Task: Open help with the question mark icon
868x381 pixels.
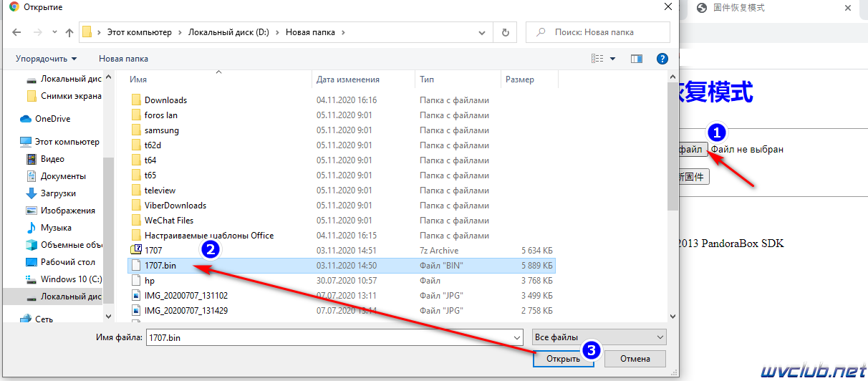Action: tap(662, 59)
